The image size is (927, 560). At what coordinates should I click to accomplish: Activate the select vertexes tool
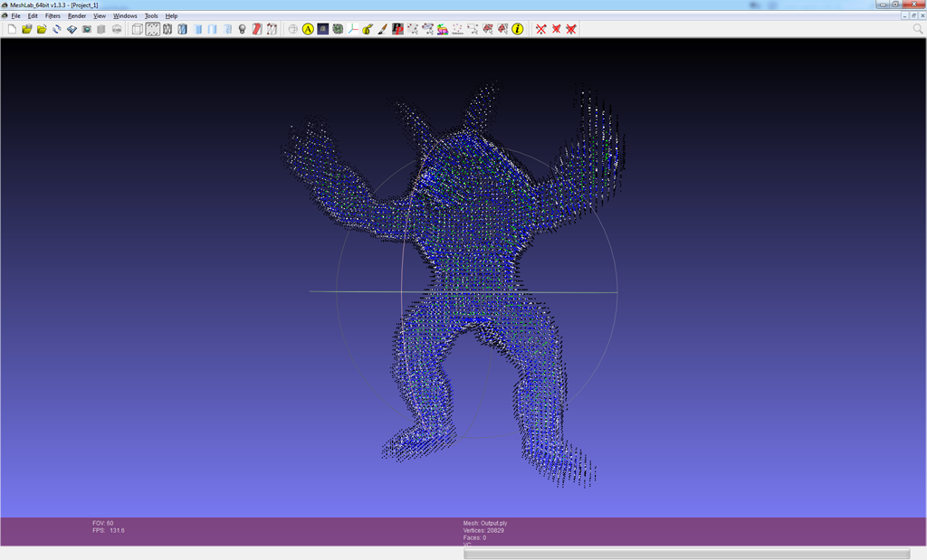coord(413,29)
